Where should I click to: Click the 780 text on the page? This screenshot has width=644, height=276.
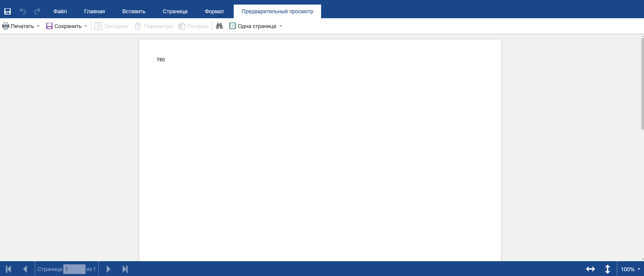click(x=160, y=60)
